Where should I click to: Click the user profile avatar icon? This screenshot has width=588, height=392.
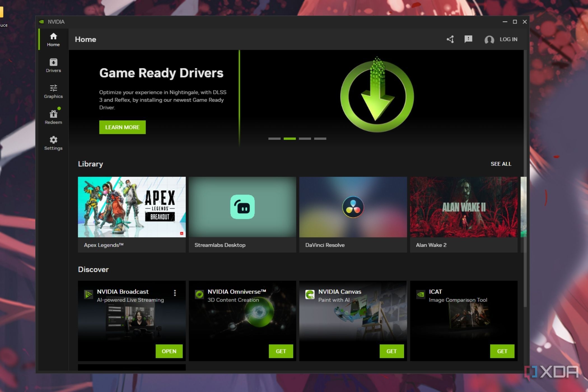[x=489, y=40]
